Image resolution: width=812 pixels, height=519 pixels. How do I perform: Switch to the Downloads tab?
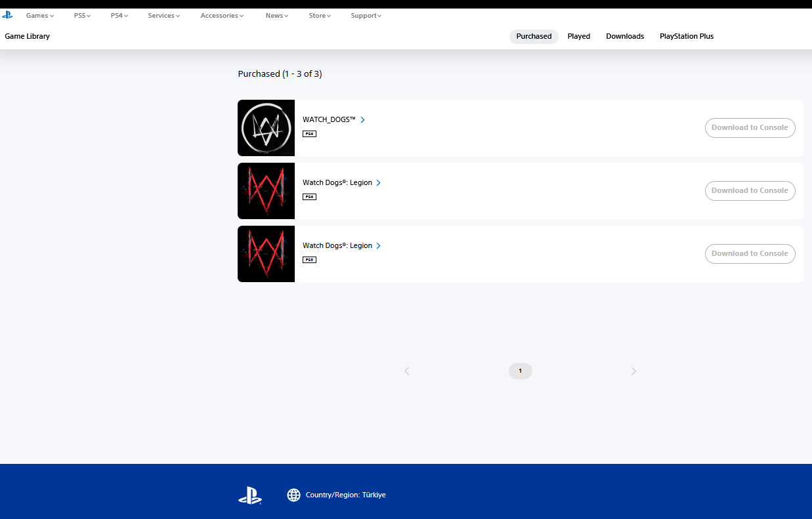pyautogui.click(x=625, y=37)
